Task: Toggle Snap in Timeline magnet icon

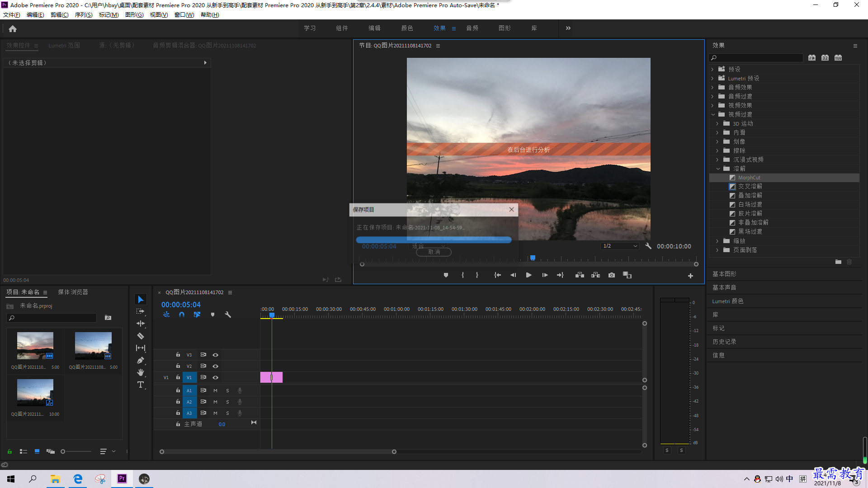Action: 182,314
